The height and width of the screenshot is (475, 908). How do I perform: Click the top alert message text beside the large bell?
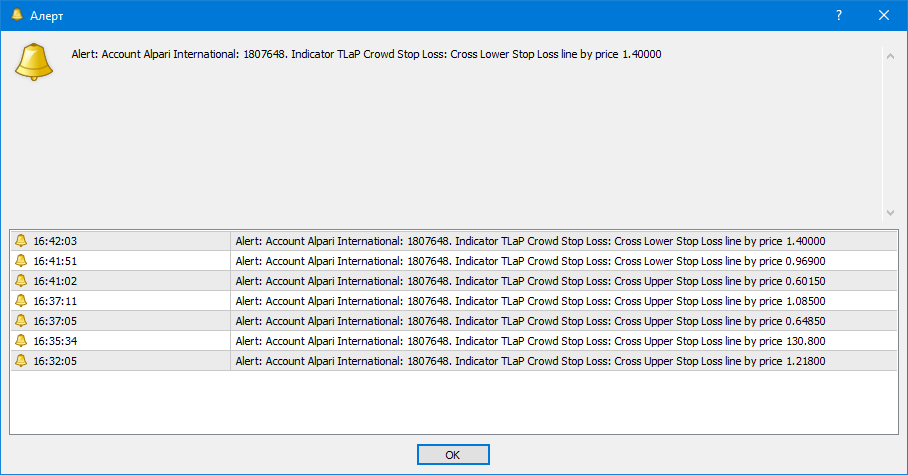(367, 54)
